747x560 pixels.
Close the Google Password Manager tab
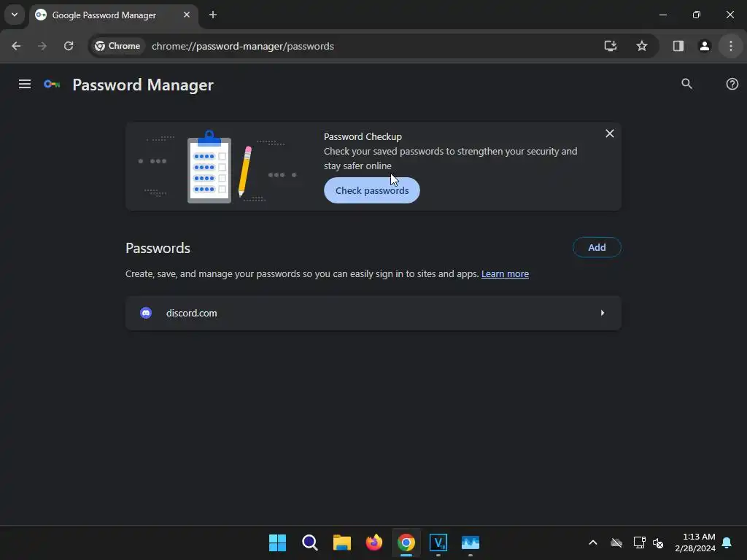187,15
